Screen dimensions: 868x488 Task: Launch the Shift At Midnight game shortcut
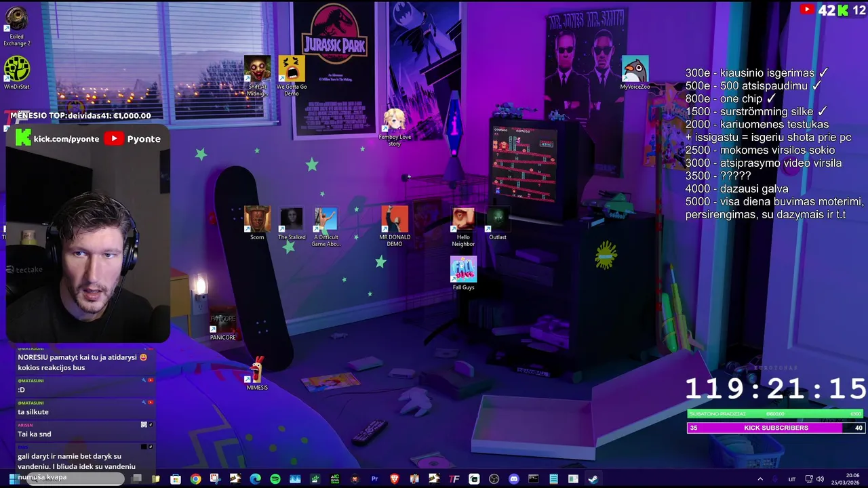(x=257, y=76)
